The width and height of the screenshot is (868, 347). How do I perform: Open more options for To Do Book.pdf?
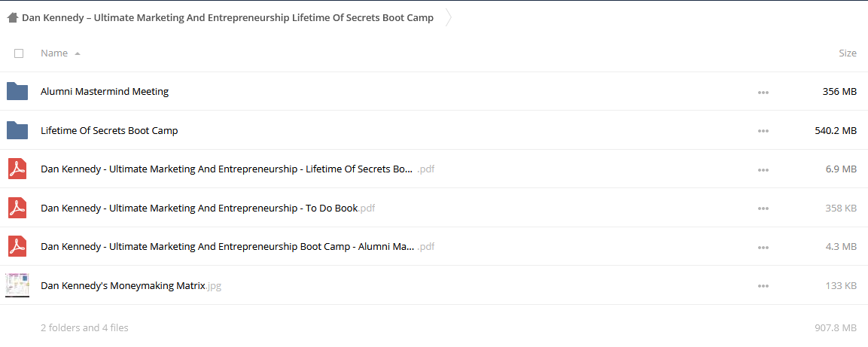[x=763, y=209]
